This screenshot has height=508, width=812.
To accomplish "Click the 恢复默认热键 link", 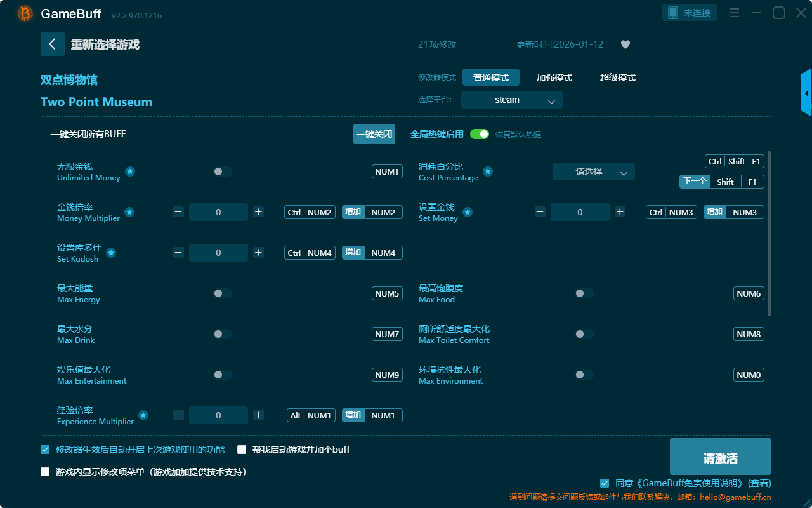I will [x=518, y=135].
